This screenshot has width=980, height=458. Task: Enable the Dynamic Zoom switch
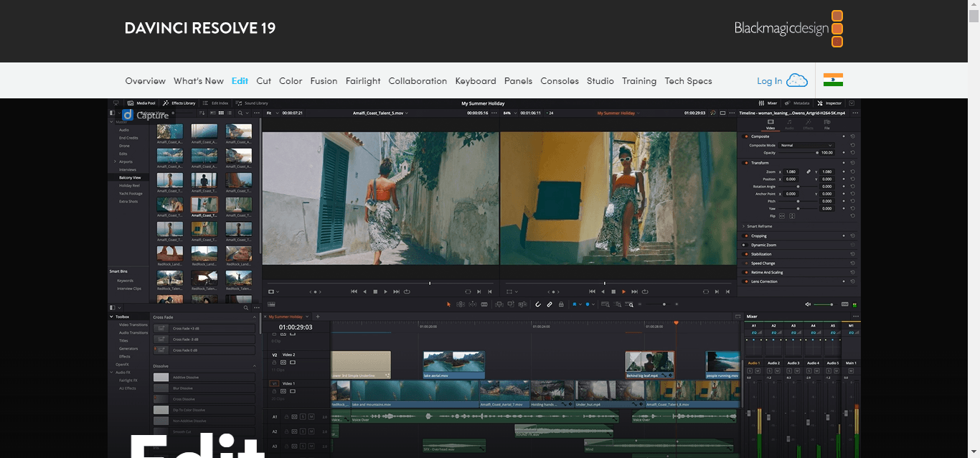746,245
